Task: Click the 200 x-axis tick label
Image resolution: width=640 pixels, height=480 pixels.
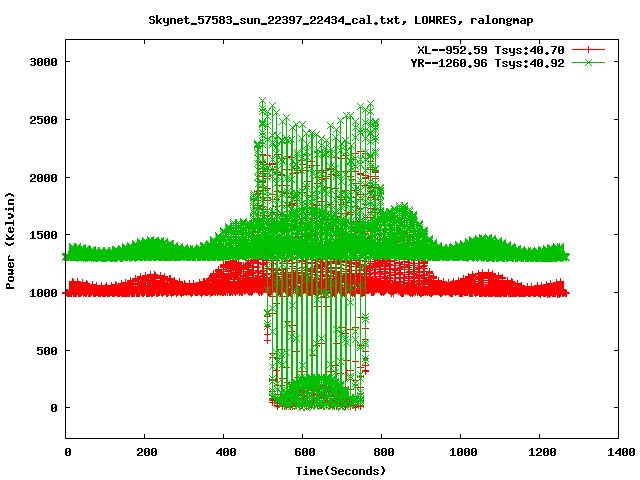Action: point(147,452)
